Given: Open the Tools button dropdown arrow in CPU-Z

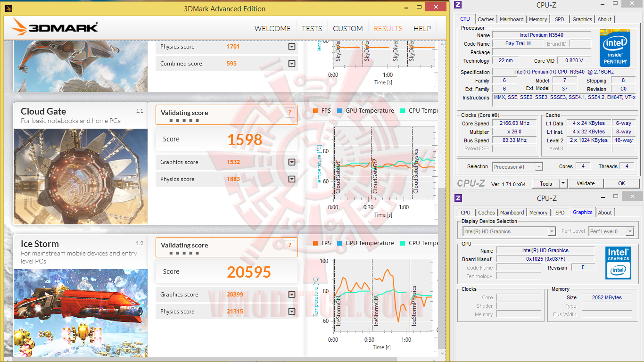Looking at the screenshot, I should [563, 183].
